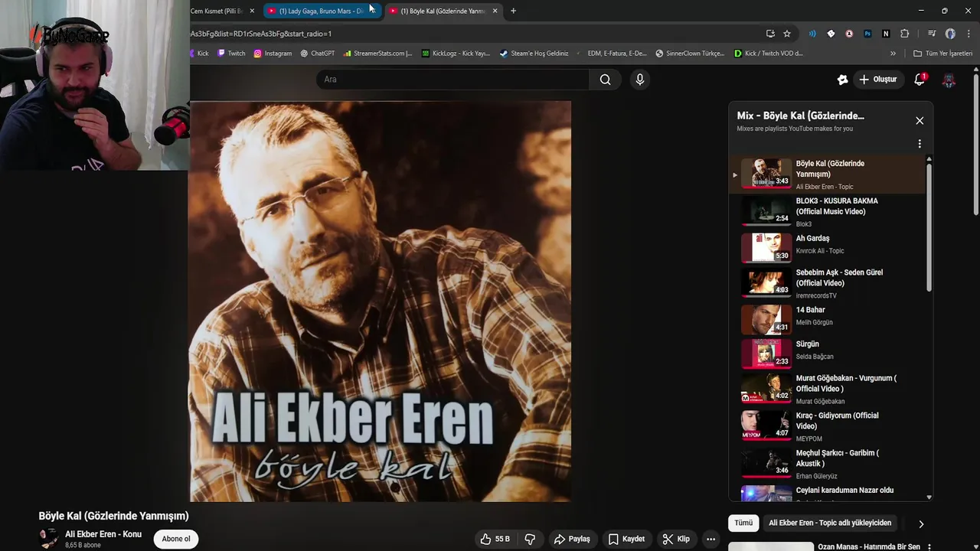Click the YouTube search box Ara
Image resolution: width=980 pixels, height=551 pixels.
click(452, 80)
